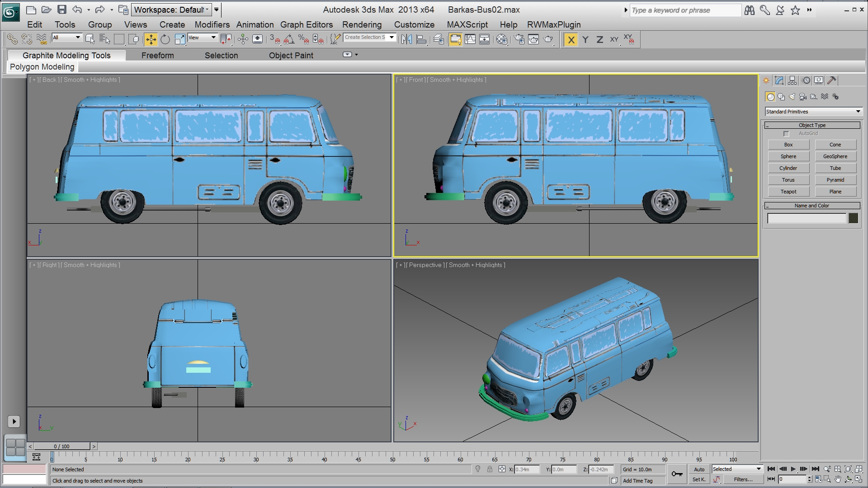Click the Cylinder object button

tap(788, 168)
